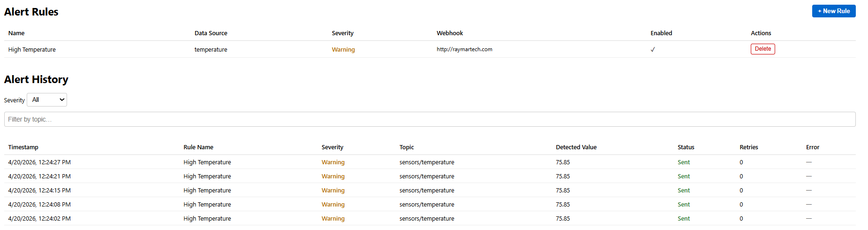Click the Enabled checkmark for High Temperature

[x=653, y=50]
